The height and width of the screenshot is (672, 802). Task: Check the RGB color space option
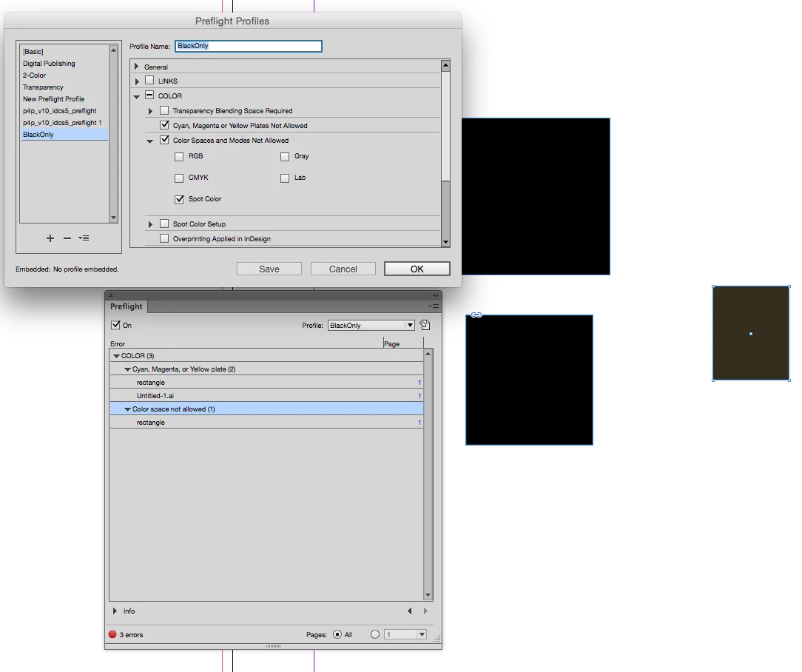click(x=179, y=157)
